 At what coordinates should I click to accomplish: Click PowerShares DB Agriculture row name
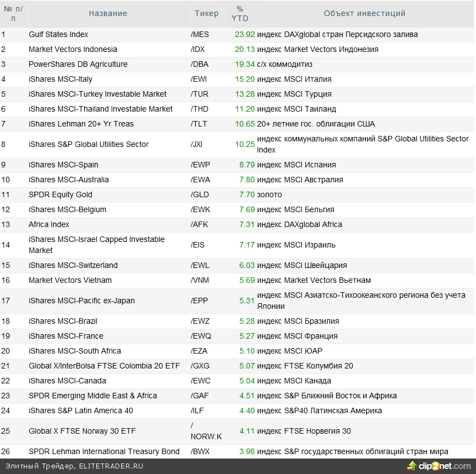[78, 64]
